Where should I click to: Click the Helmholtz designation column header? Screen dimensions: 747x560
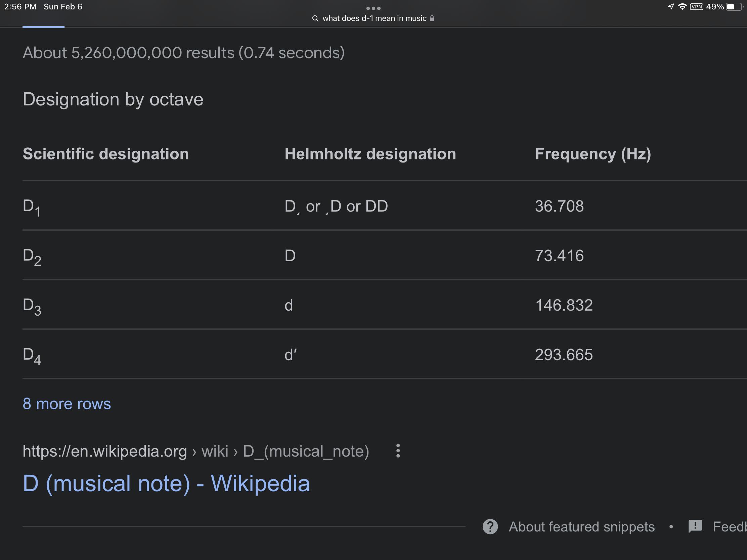(x=370, y=154)
